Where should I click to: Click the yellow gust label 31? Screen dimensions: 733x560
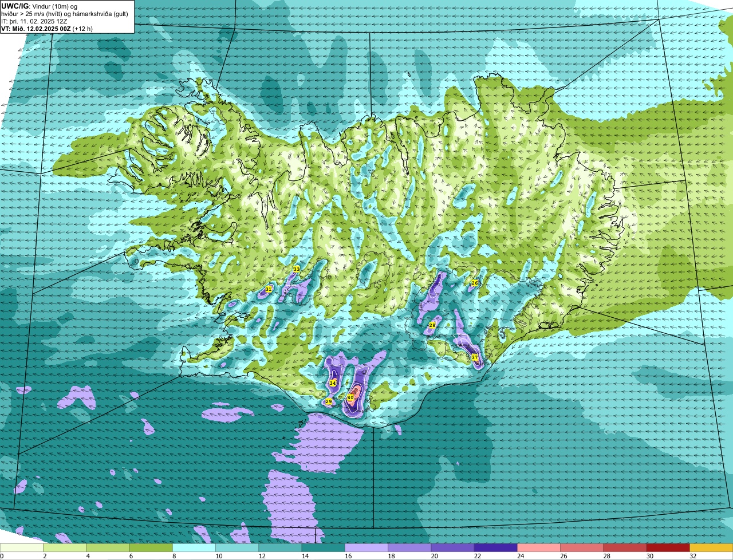coord(268,290)
